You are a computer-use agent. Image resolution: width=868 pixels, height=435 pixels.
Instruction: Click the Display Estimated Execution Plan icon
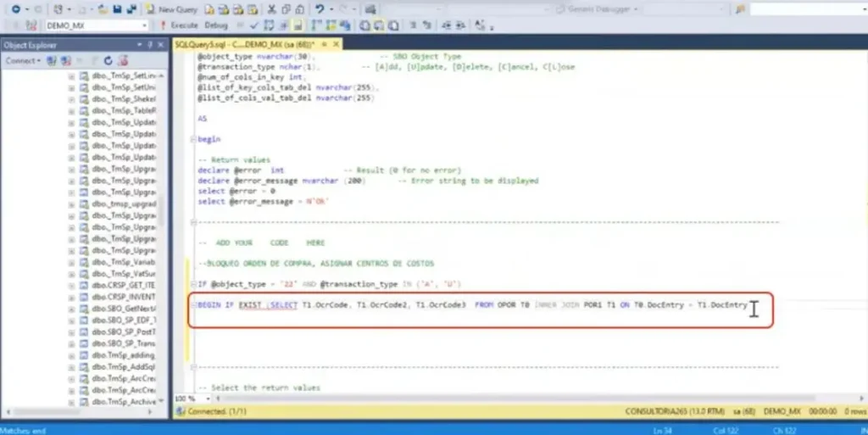click(269, 25)
